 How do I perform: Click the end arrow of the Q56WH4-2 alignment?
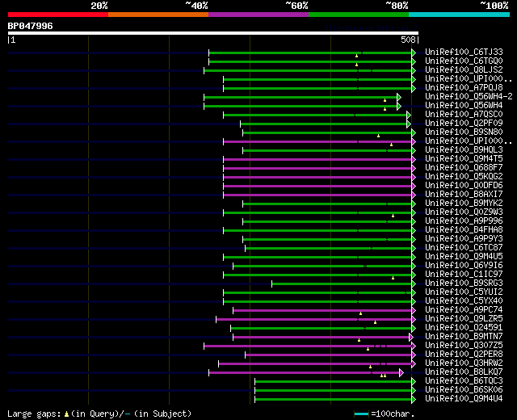tap(399, 97)
